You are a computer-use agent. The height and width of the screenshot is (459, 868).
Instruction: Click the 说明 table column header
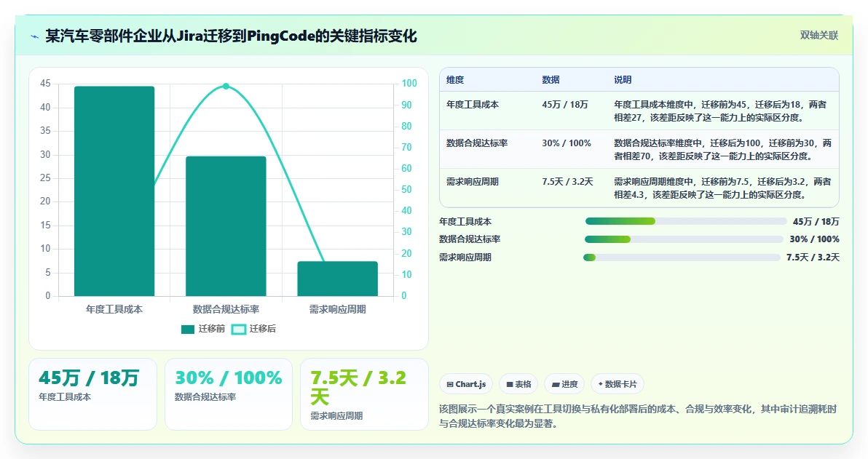coord(623,79)
